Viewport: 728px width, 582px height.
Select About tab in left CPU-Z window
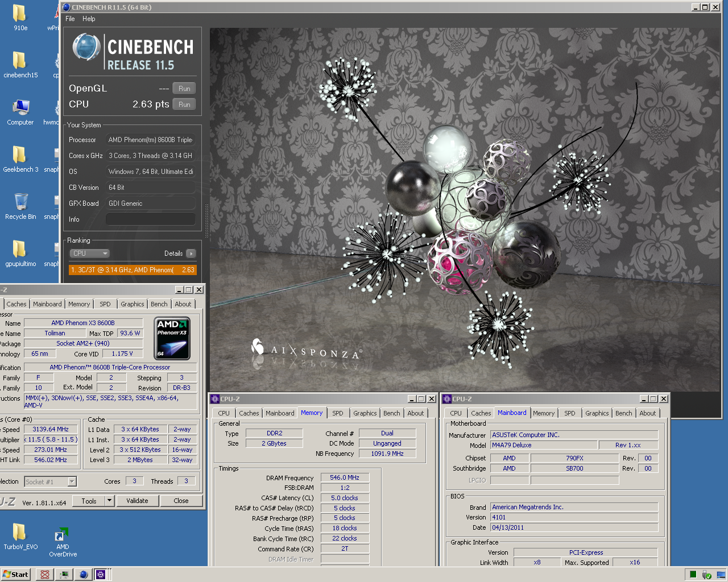click(183, 304)
